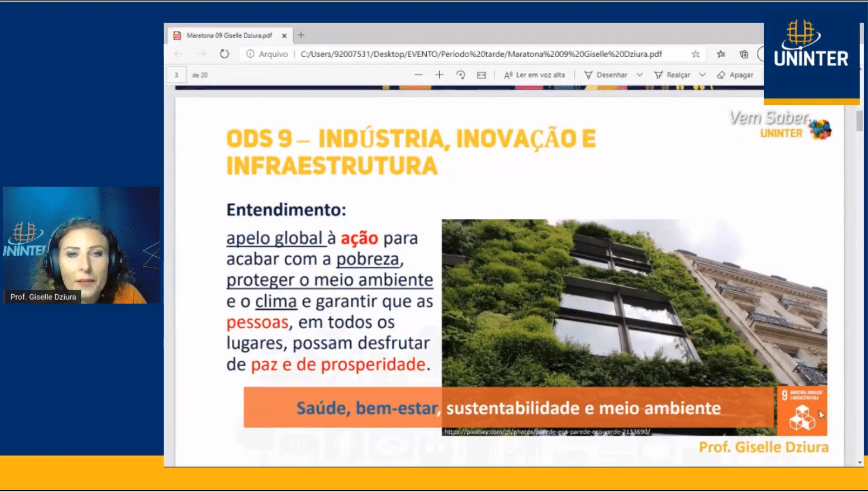Click the back navigation arrow
This screenshot has height=491, width=868.
179,54
